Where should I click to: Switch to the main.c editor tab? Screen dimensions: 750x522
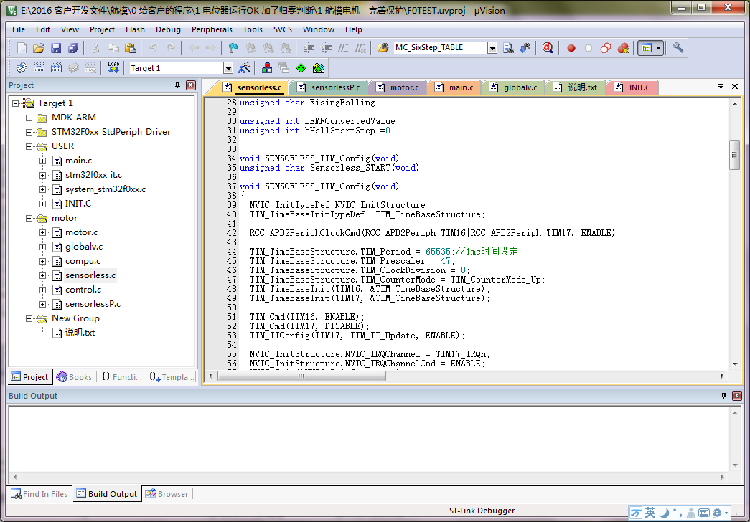454,88
